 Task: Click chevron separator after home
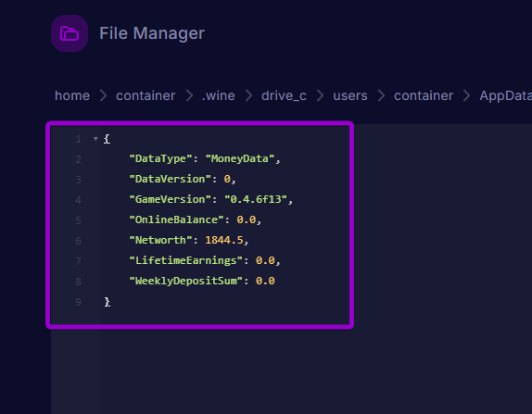[103, 95]
